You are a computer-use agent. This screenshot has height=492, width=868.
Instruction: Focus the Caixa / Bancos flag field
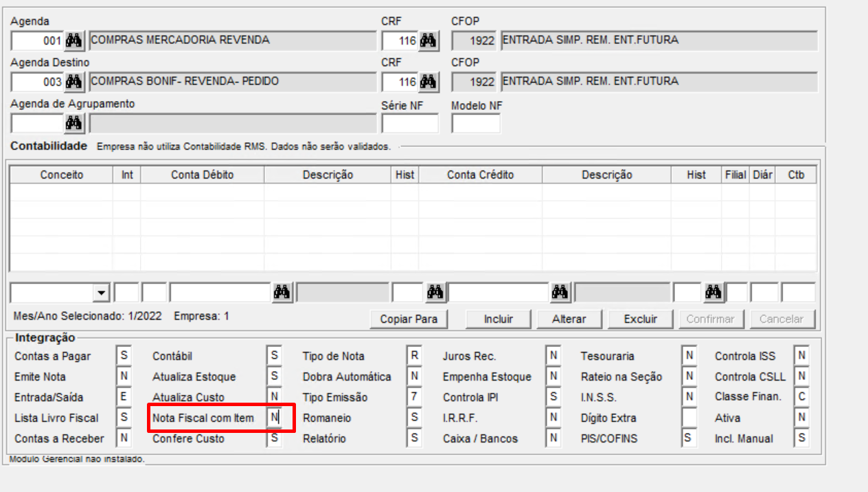click(553, 438)
